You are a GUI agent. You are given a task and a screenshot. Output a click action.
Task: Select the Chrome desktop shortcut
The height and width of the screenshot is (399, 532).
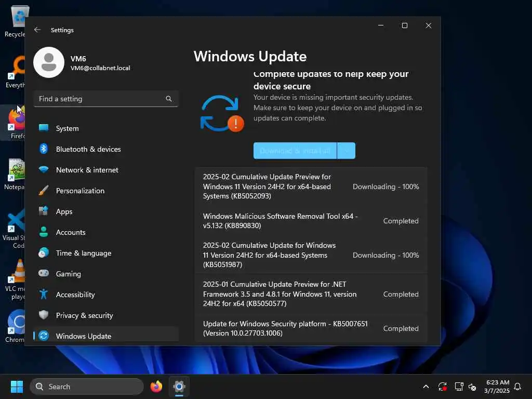pos(14,326)
